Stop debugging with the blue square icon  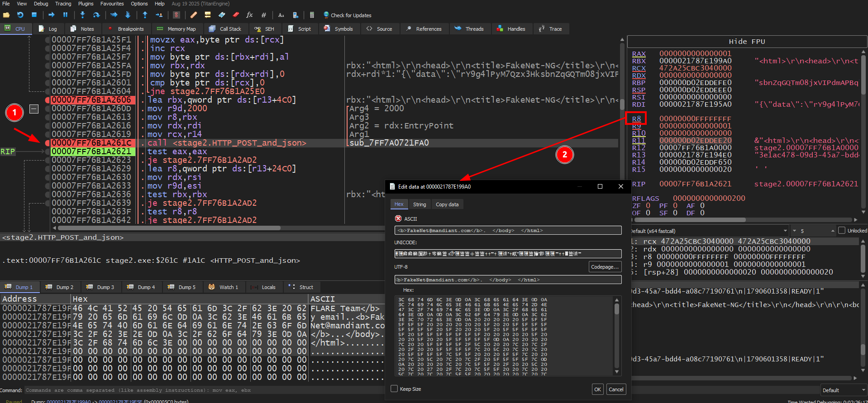(34, 15)
